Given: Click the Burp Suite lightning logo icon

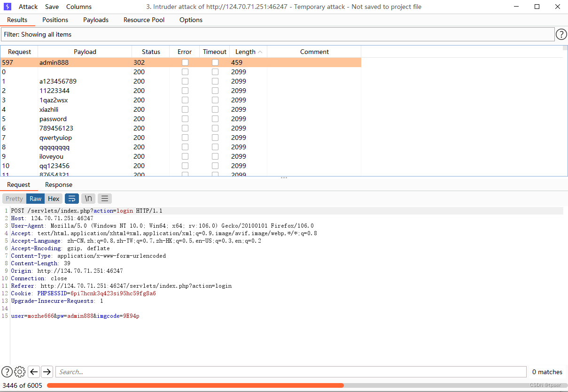Looking at the screenshot, I should click(x=8, y=7).
